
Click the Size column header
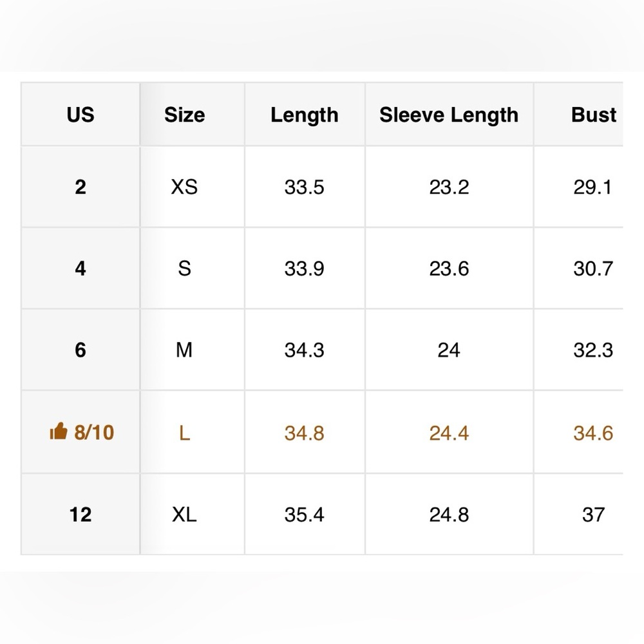(x=184, y=115)
